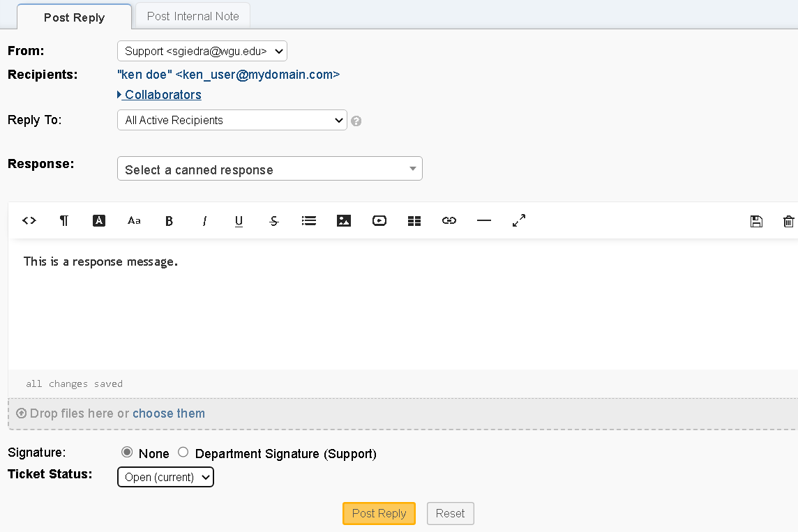The width and height of the screenshot is (798, 532).
Task: Enable the Department Signature (Support) option
Action: point(183,452)
